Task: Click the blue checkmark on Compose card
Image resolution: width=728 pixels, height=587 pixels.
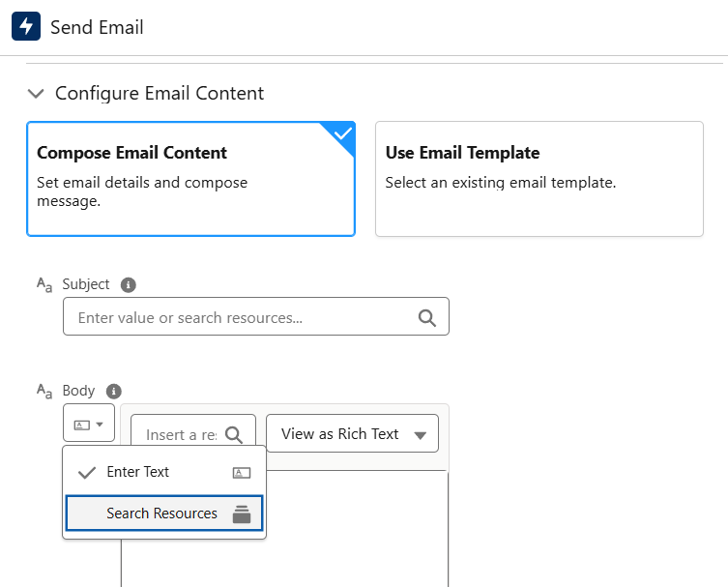Action: point(342,134)
